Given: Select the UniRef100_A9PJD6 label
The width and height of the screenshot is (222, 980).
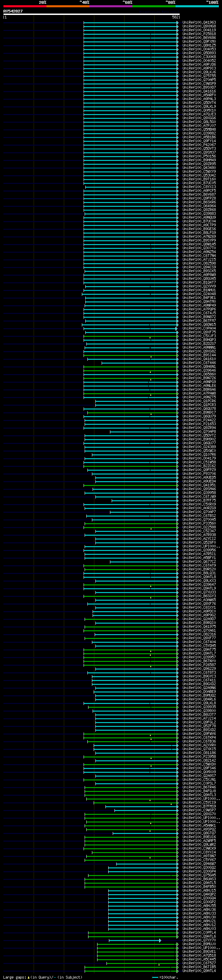Looking at the screenshot, I should pyautogui.click(x=199, y=65).
